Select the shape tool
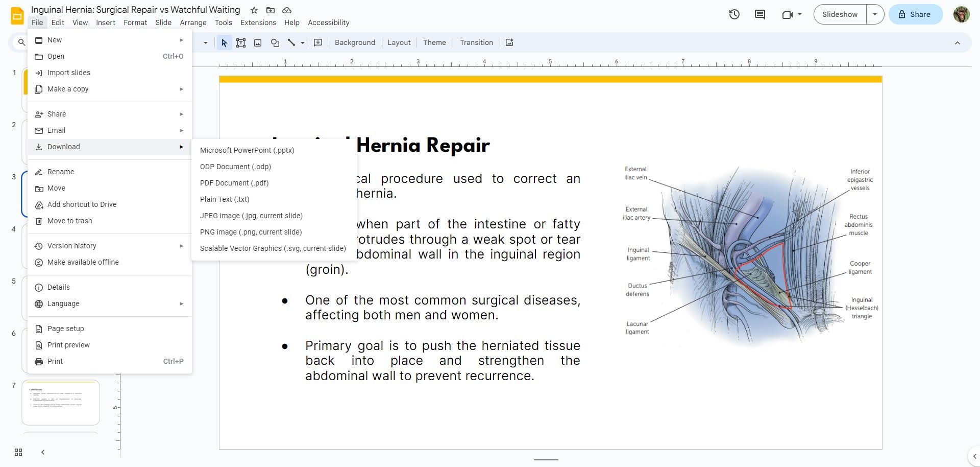 coord(275,42)
